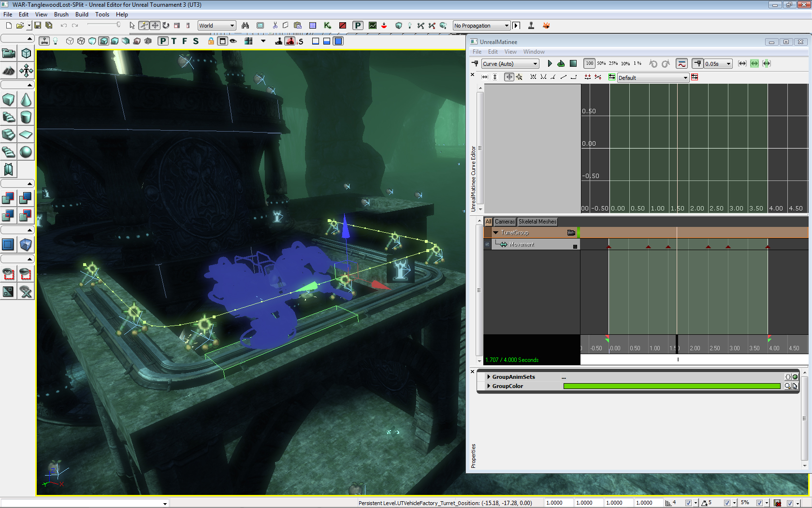Select the Cone brush builder
812x508 pixels.
click(x=26, y=100)
